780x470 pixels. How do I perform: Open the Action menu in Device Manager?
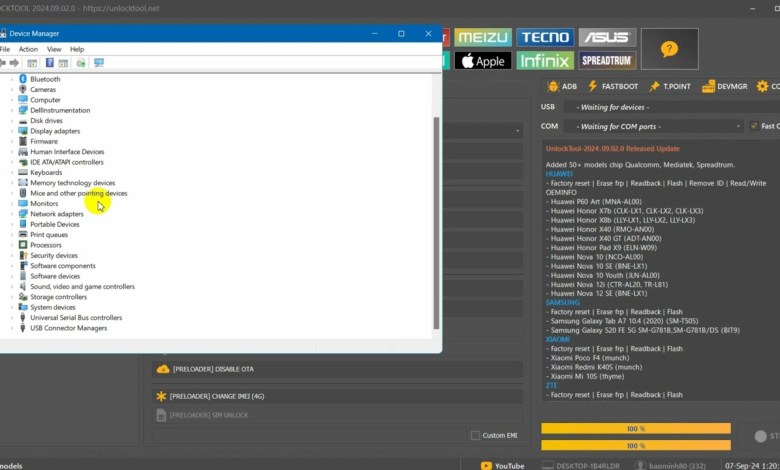tap(28, 49)
